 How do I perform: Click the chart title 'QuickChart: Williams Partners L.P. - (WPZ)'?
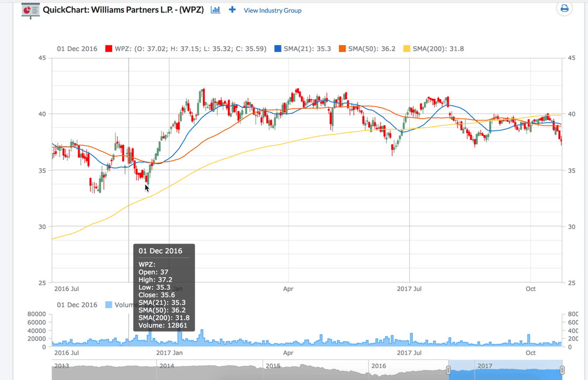tap(124, 10)
